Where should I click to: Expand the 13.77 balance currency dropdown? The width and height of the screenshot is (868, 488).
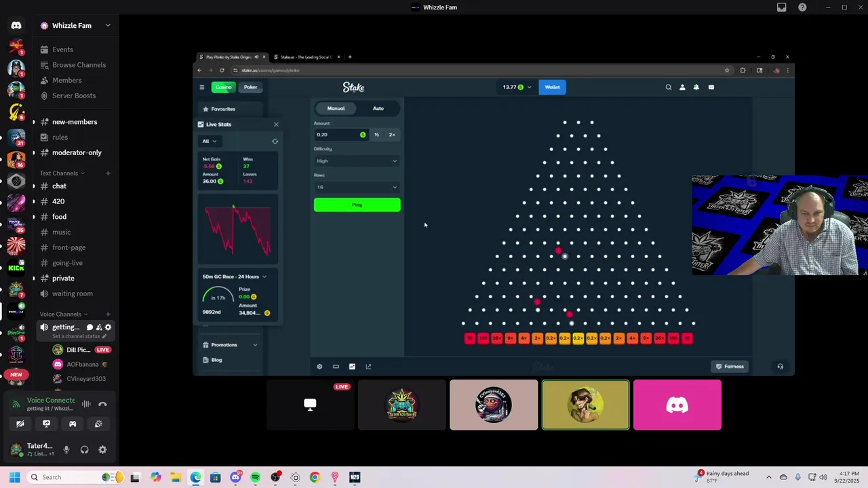517,87
